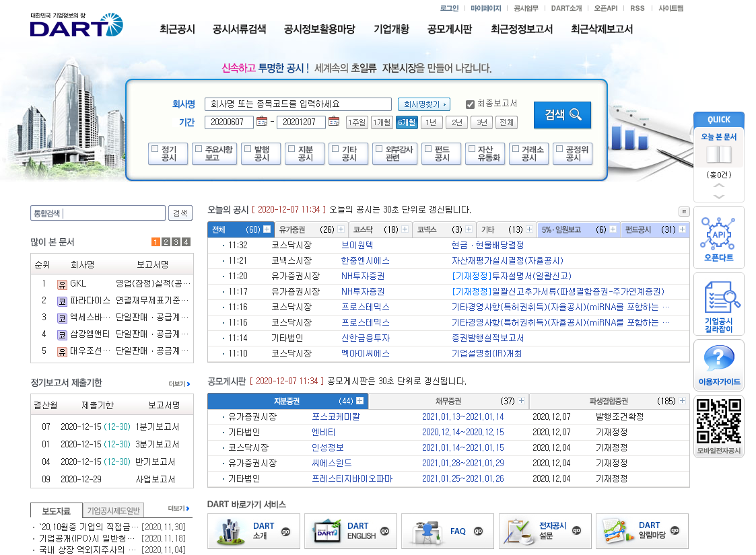Check the 외부감사관련 checkbox

380,149
